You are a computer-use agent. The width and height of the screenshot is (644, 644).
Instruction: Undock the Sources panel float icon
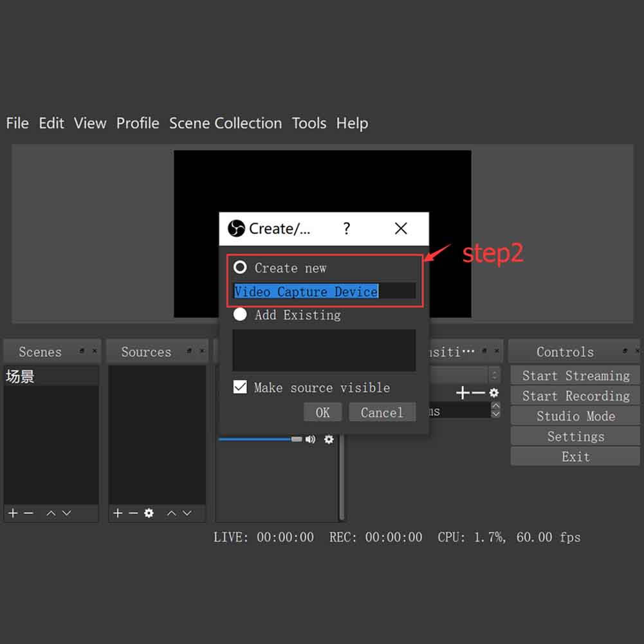(189, 351)
